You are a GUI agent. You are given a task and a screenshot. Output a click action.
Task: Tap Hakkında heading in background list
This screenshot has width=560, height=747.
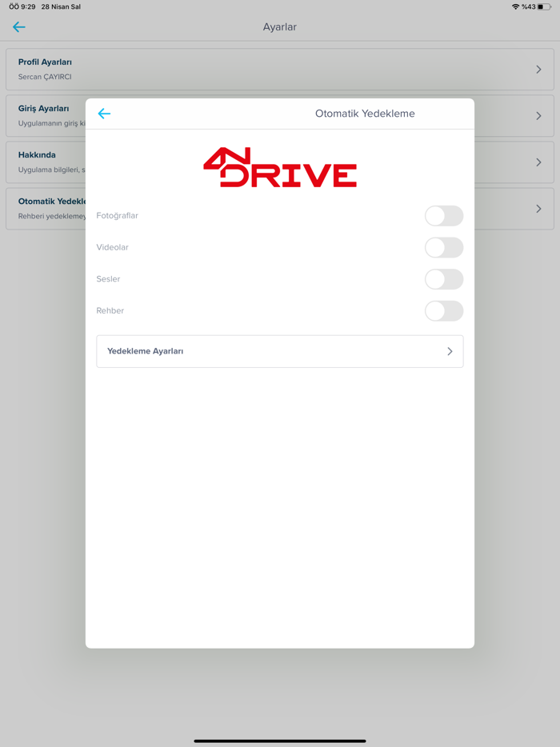pos(37,155)
